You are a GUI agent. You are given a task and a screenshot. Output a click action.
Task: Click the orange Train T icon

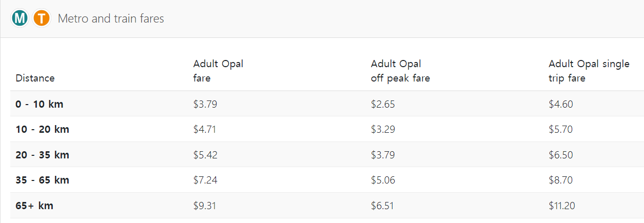pos(41,18)
